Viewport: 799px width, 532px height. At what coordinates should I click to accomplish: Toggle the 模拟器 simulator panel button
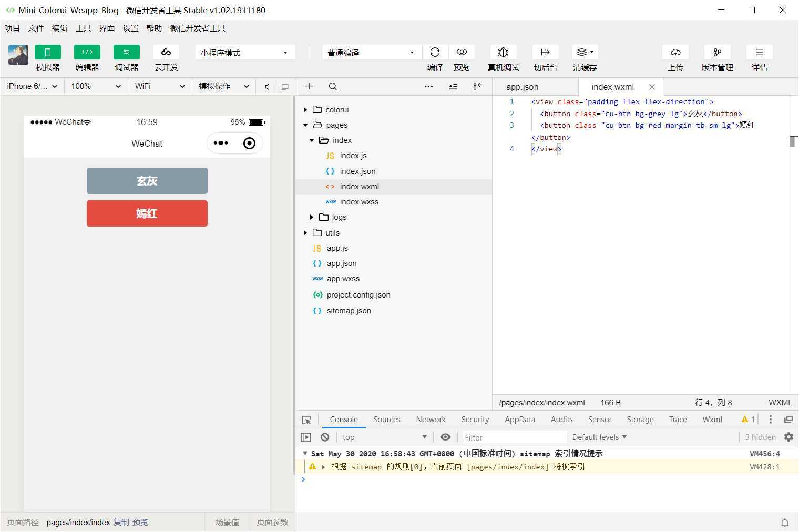47,52
